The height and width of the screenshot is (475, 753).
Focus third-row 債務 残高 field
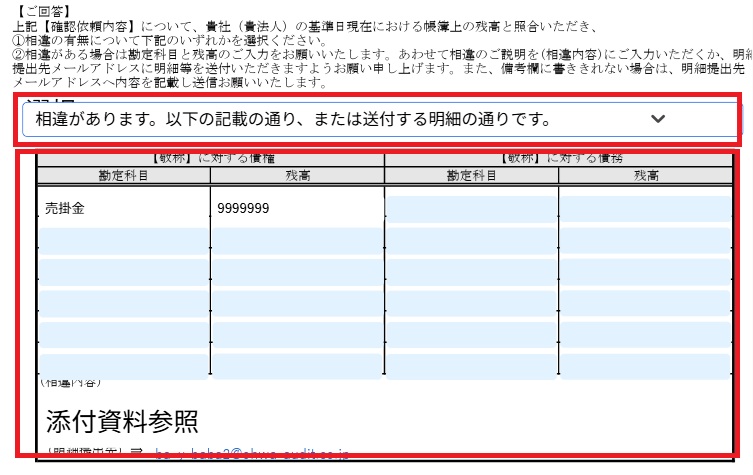(x=645, y=272)
